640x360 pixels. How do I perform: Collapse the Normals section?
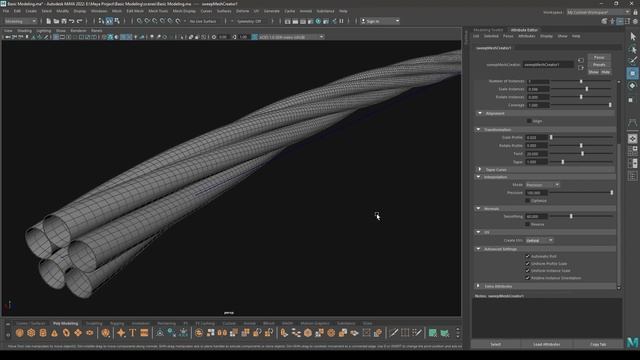tap(479, 209)
